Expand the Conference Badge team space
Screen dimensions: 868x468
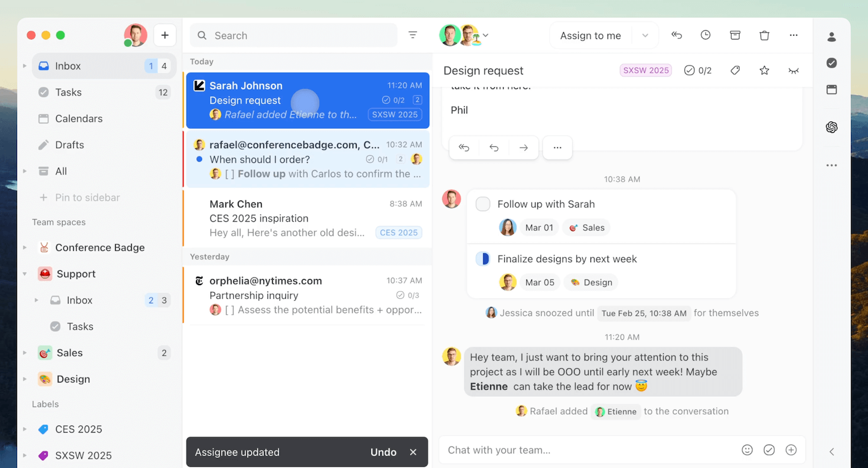click(25, 248)
